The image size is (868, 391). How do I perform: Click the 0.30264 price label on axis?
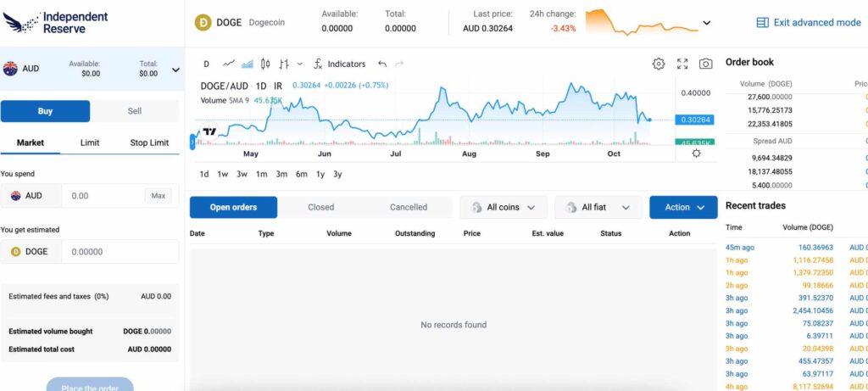click(x=695, y=120)
